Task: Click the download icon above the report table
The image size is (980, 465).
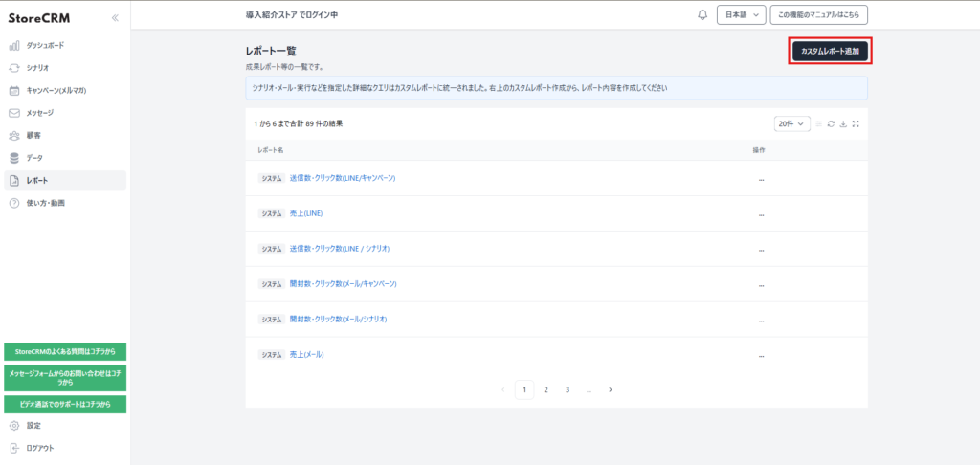Action: pos(843,123)
